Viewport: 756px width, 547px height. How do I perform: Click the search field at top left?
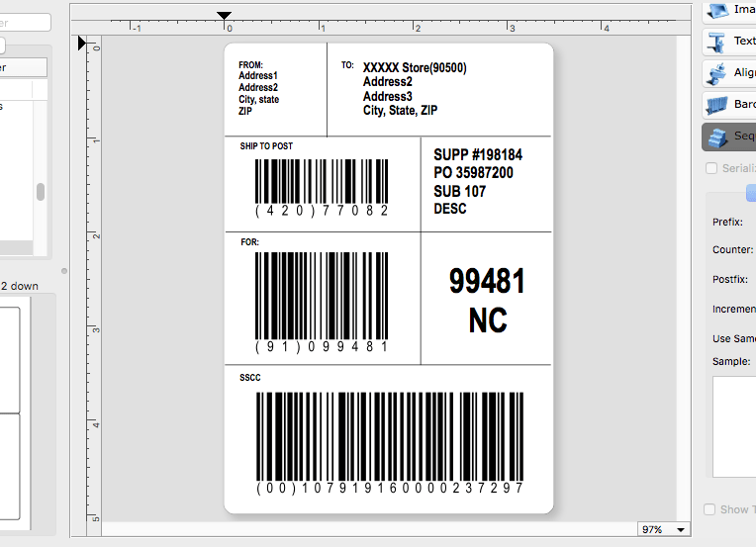click(25, 22)
